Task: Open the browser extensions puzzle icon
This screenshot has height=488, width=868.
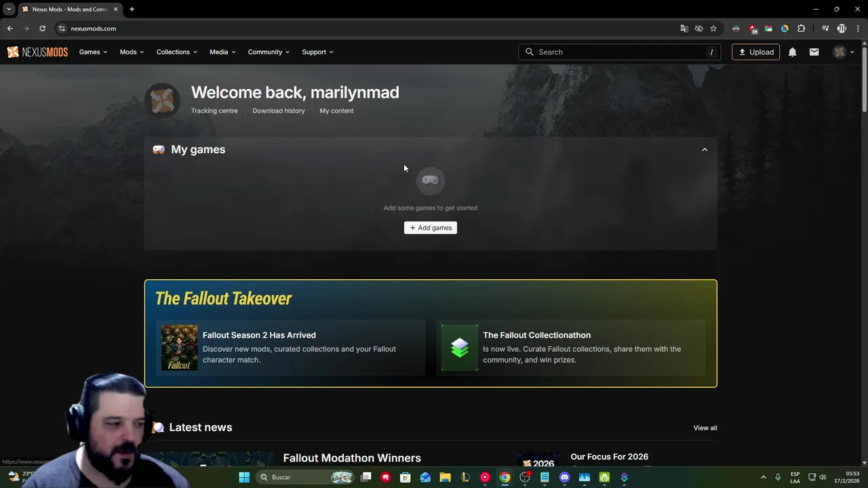Action: 801,28
